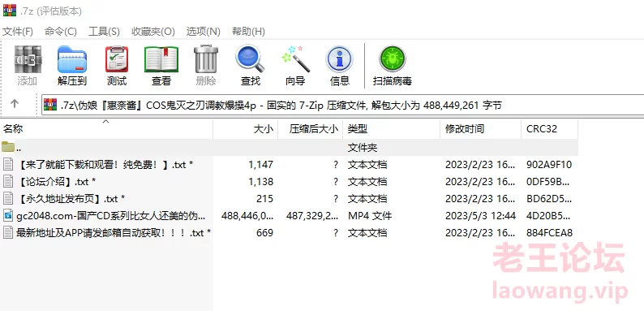Select the gc2048.com MP4 file name
644x311 pixels.
pos(111,215)
